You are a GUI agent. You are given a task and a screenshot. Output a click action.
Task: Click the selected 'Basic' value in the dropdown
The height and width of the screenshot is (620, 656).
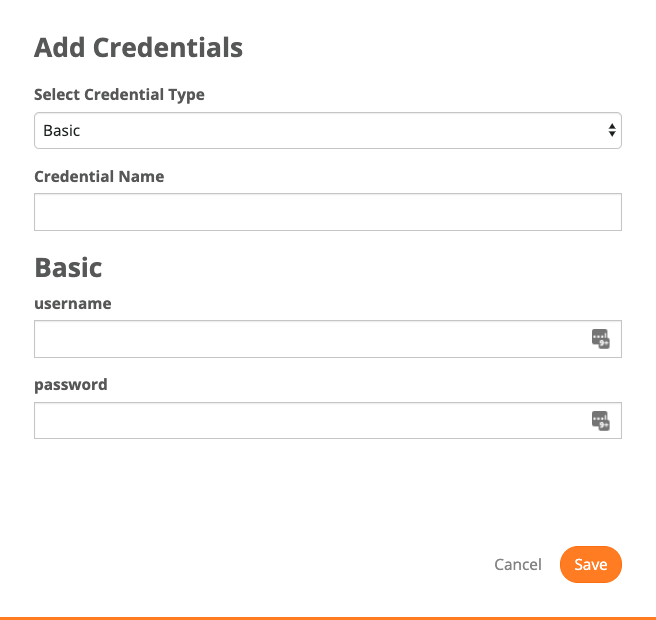(62, 131)
